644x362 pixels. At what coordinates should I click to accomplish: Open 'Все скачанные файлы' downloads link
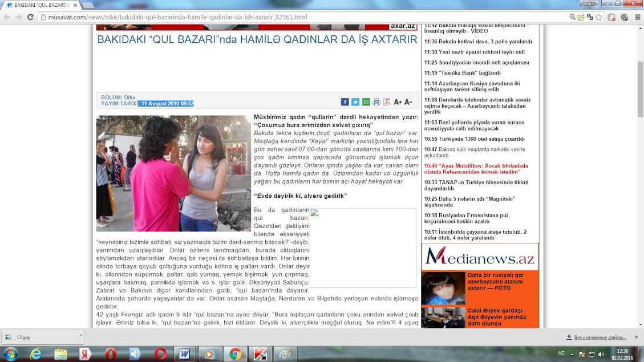600,337
